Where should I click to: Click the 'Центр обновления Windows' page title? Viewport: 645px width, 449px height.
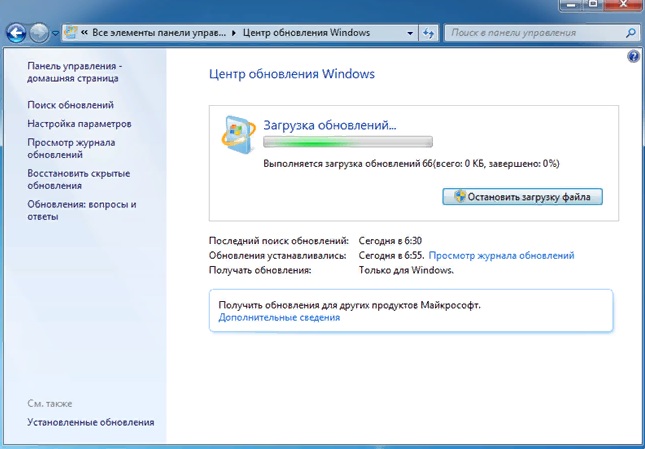pyautogui.click(x=292, y=74)
